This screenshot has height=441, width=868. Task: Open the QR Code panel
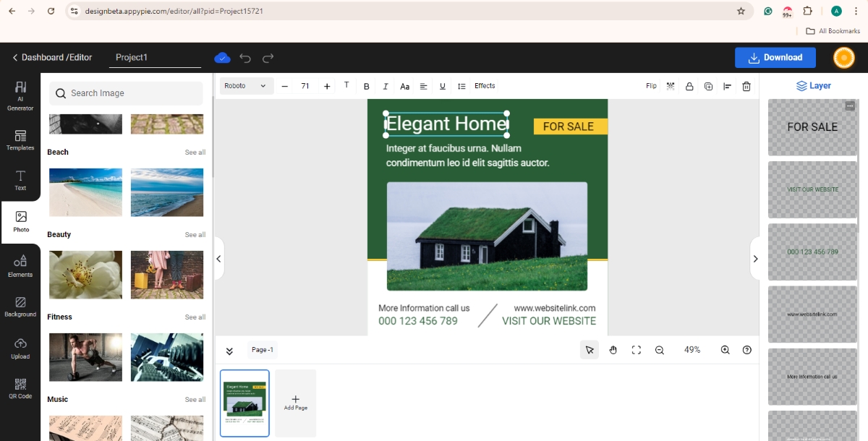pos(20,388)
